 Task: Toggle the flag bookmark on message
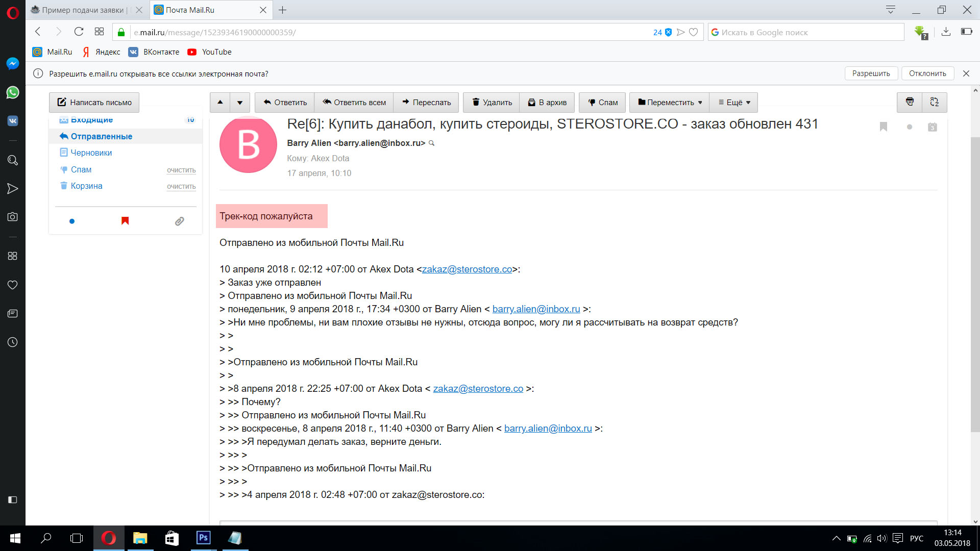(x=884, y=127)
